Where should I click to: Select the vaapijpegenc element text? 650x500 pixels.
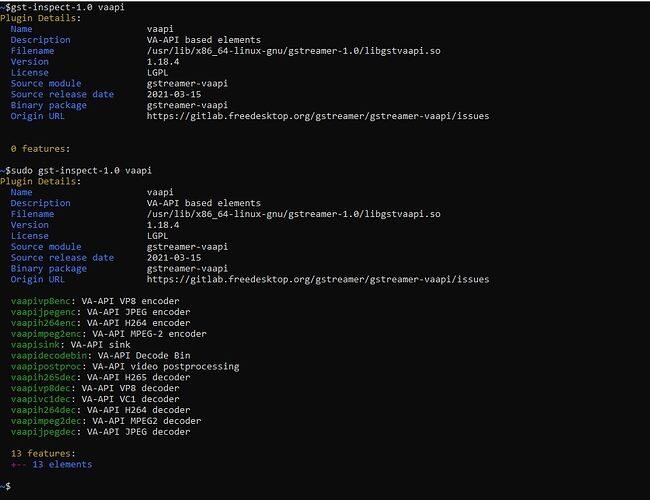coord(44,312)
